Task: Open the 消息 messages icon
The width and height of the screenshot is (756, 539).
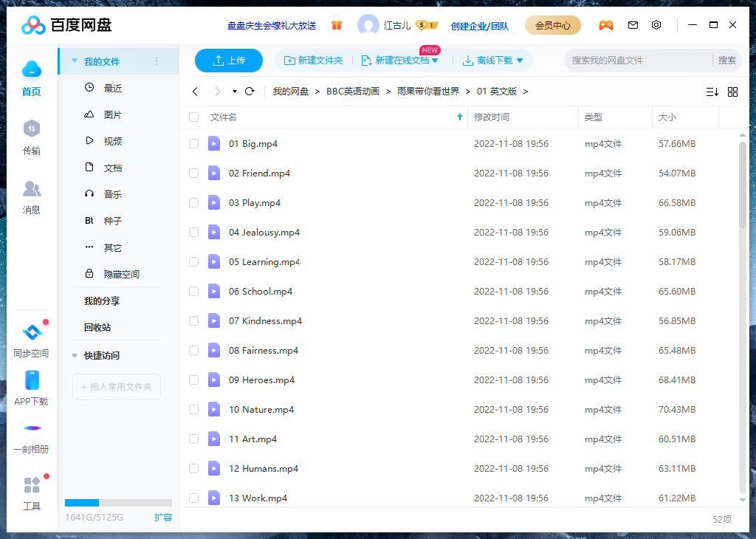Action: (x=31, y=190)
